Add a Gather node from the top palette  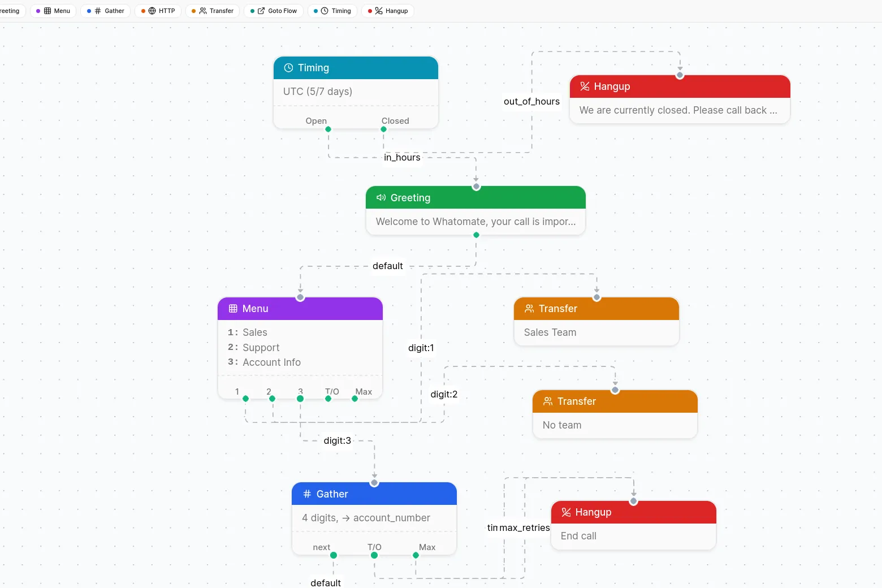(106, 11)
